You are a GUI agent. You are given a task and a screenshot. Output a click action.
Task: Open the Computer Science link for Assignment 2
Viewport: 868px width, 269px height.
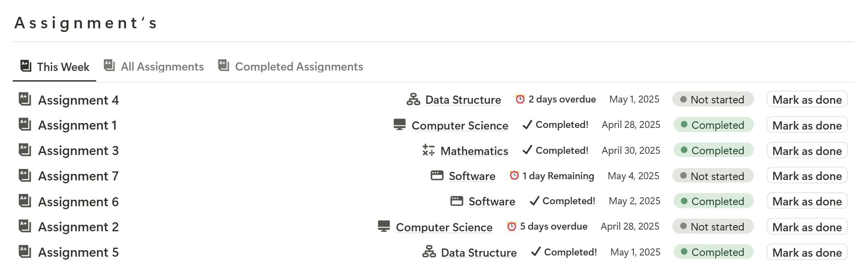point(444,227)
